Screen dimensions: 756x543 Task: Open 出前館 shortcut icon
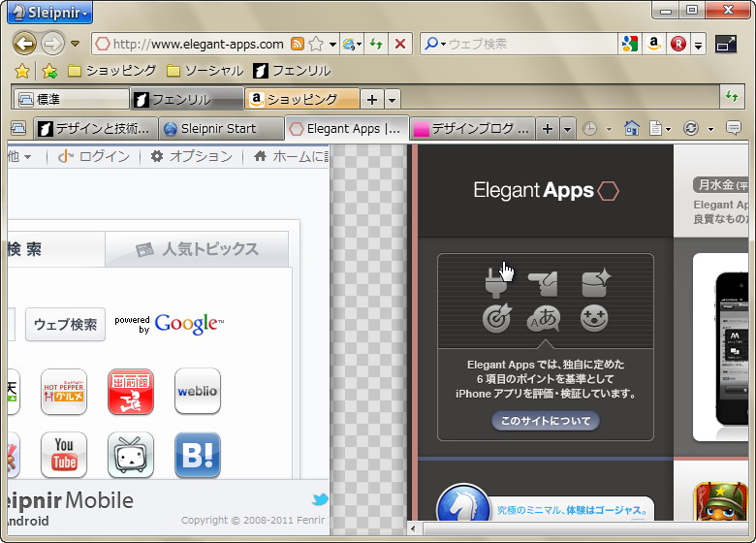click(131, 392)
